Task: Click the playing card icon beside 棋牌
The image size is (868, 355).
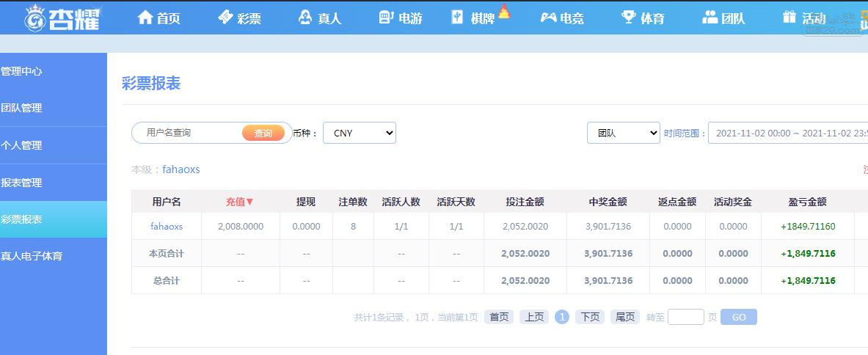Action: tap(457, 18)
